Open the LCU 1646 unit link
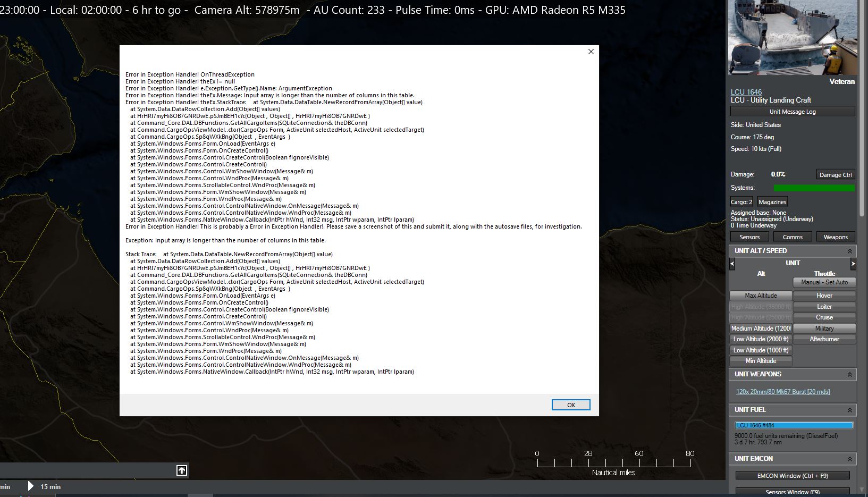The height and width of the screenshot is (497, 868). click(x=747, y=91)
